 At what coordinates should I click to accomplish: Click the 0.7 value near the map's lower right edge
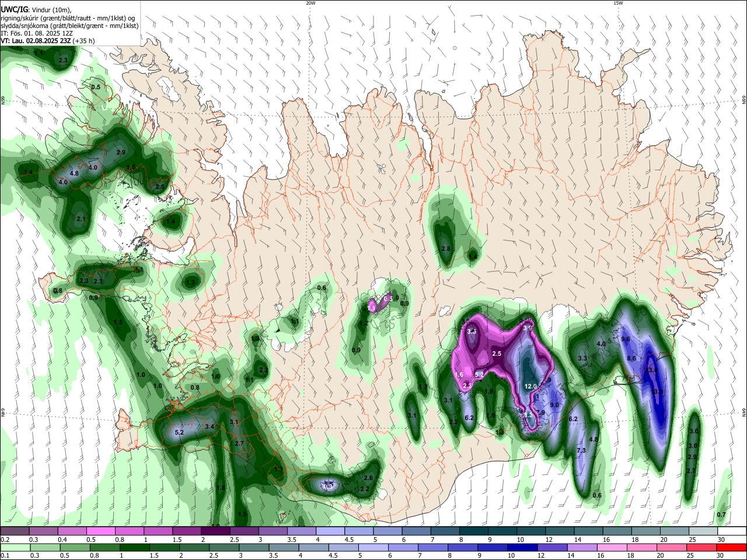coord(721,514)
